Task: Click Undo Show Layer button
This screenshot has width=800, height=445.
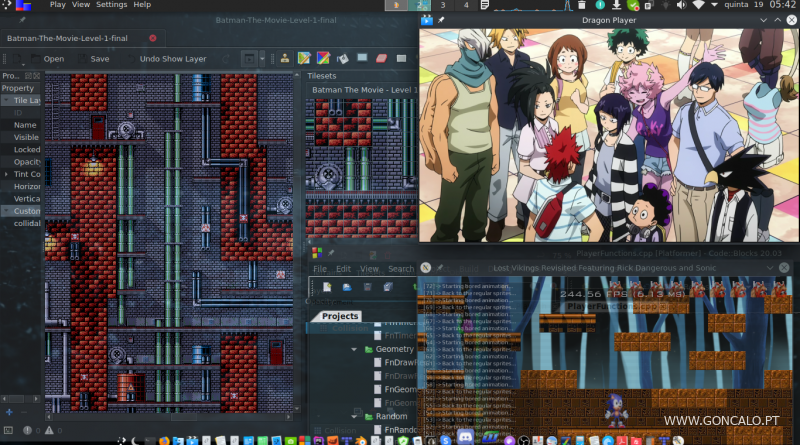Action: pos(167,59)
